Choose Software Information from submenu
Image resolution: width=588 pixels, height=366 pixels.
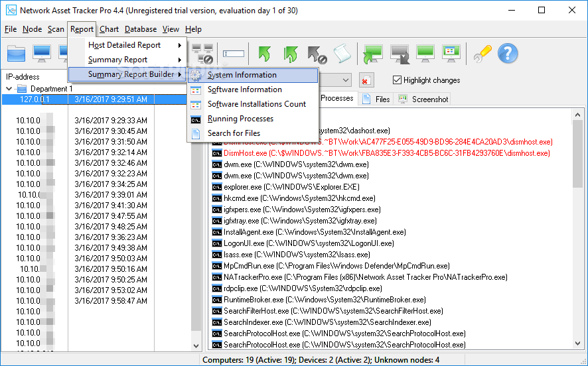click(253, 90)
